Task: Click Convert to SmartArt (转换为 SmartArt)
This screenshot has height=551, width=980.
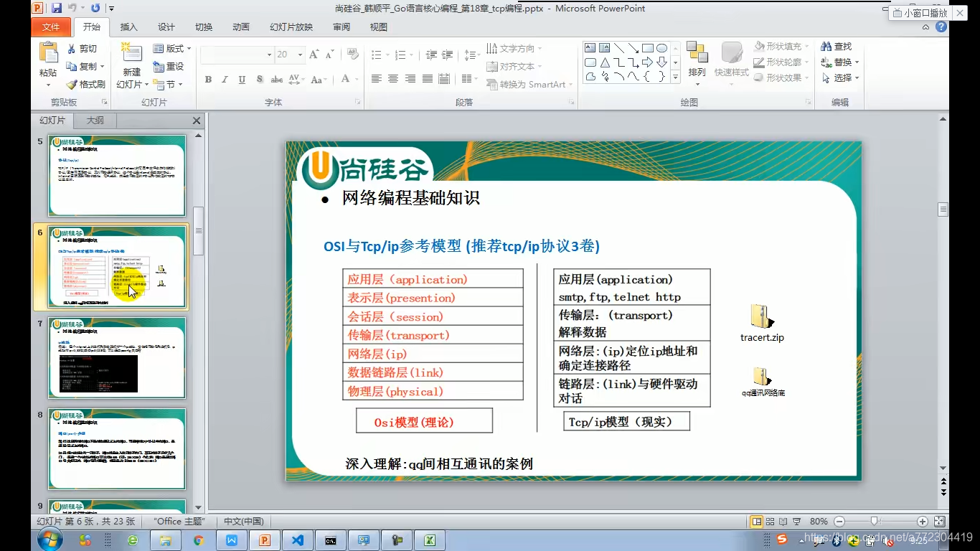Action: (530, 84)
